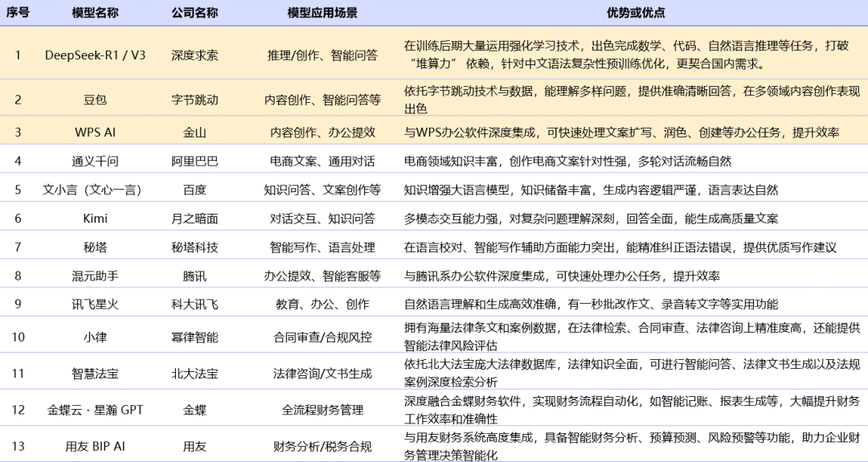Select the 模型名称 column header
This screenshot has width=868, height=462.
95,12
